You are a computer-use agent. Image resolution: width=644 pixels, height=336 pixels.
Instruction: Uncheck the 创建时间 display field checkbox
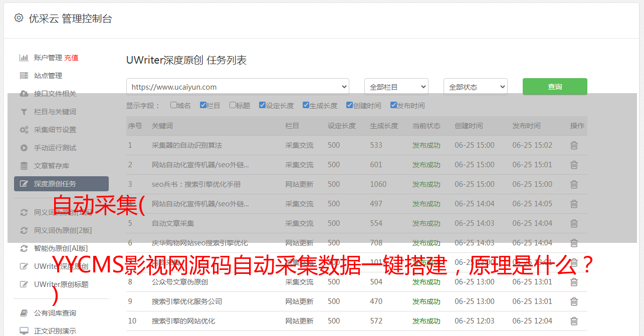(349, 105)
